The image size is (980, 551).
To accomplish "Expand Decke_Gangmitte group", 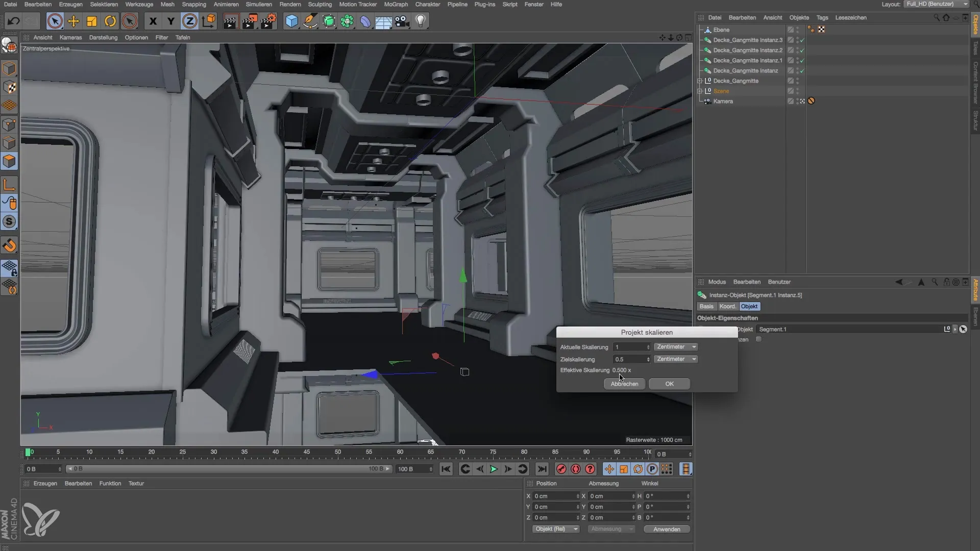I will [x=700, y=81].
